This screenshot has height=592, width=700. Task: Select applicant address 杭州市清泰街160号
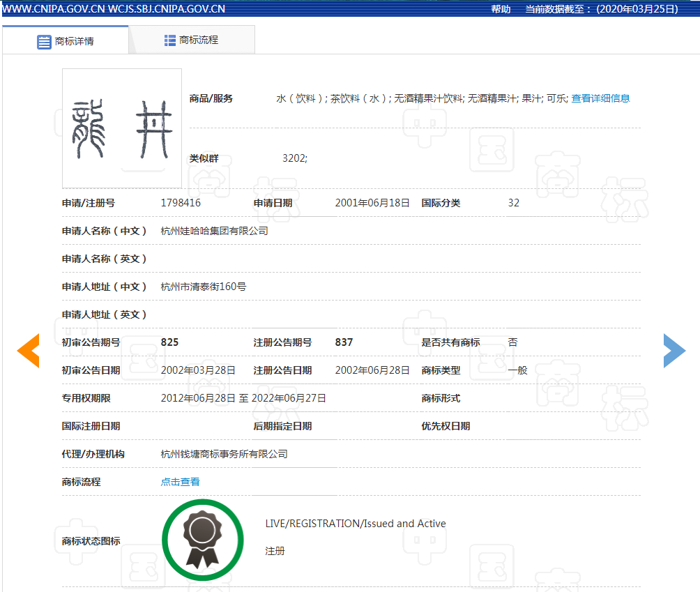tap(204, 287)
